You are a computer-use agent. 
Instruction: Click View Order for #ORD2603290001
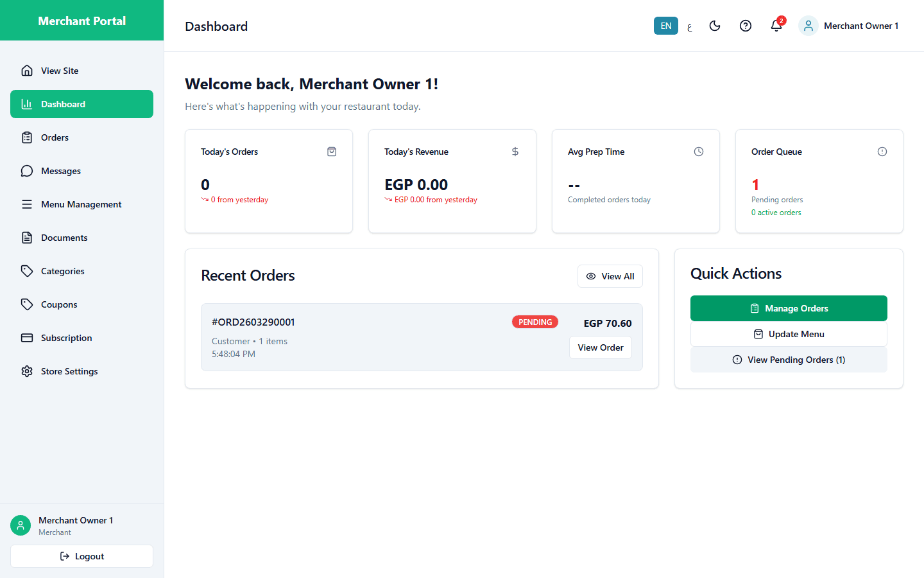pyautogui.click(x=601, y=347)
